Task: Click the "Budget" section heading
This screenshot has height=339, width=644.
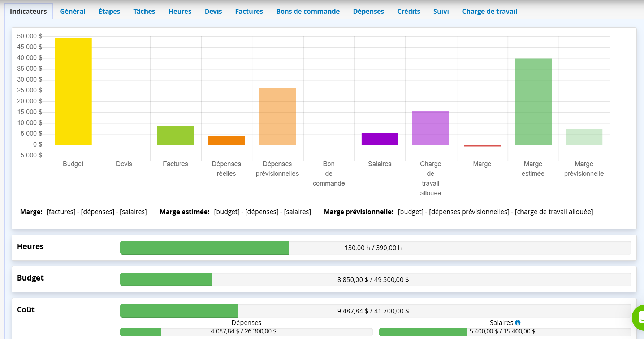Action: point(30,278)
